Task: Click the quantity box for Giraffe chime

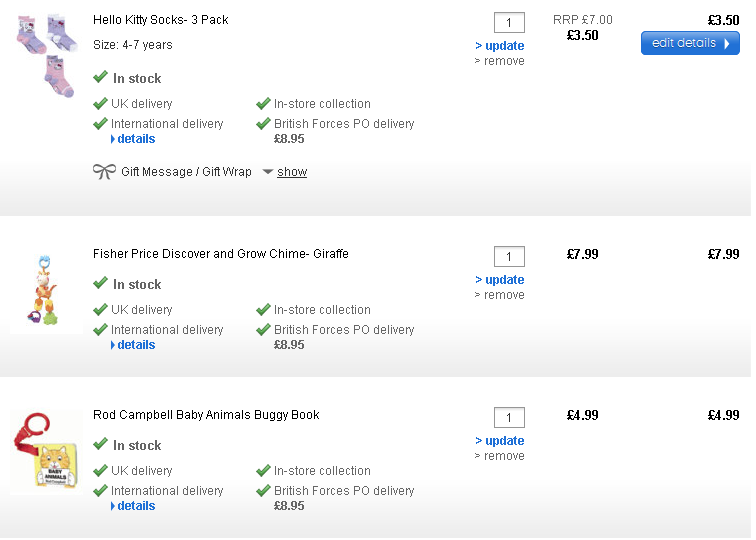Action: coord(509,256)
